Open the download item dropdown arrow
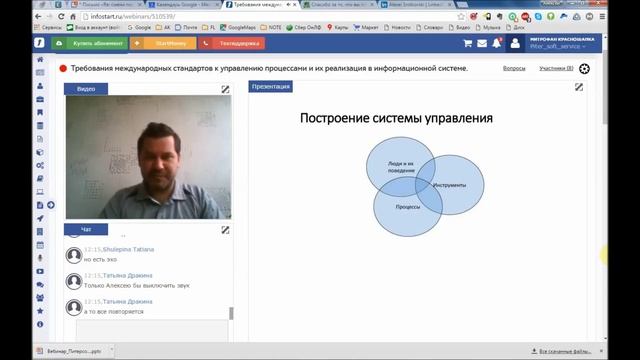Viewport: 640px width, 360px height. coord(111,350)
